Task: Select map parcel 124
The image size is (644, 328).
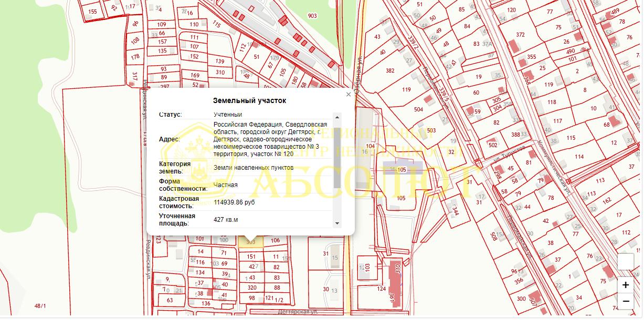Action: click(382, 289)
